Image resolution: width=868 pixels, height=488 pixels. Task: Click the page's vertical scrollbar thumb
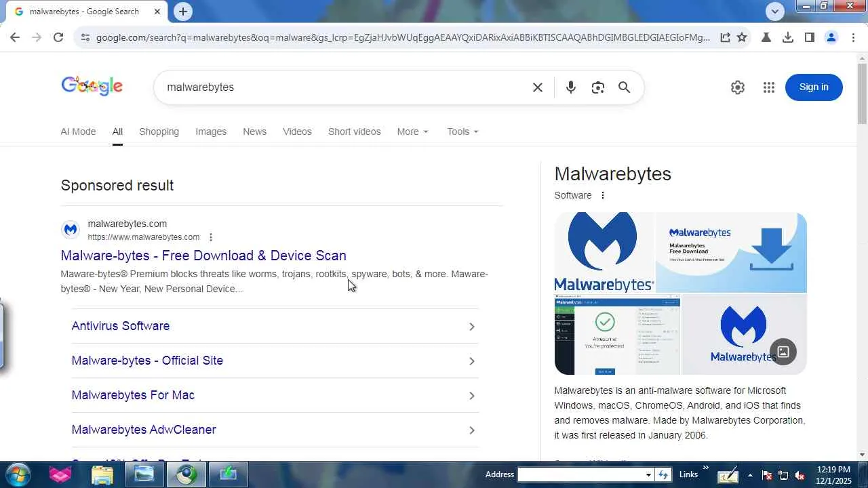pyautogui.click(x=862, y=94)
